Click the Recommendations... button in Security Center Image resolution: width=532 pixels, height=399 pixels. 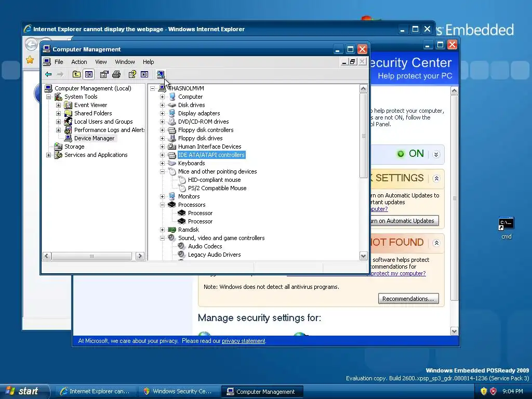coord(408,299)
